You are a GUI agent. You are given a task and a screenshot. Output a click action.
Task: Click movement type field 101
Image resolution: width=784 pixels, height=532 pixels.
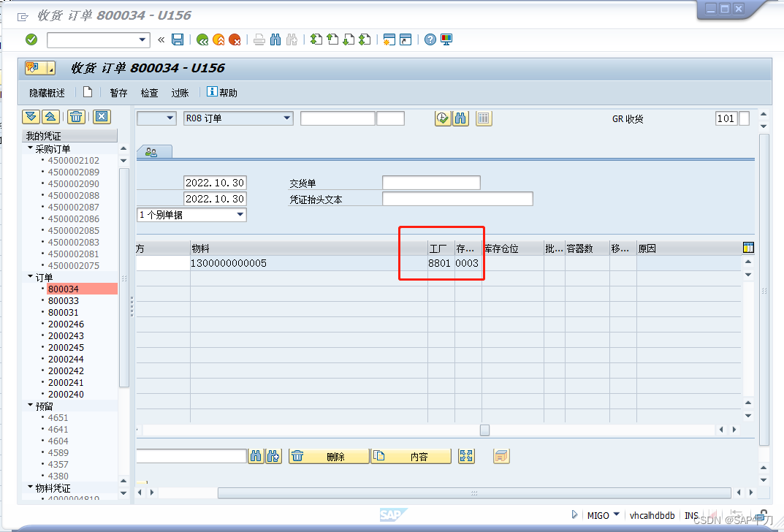pyautogui.click(x=726, y=118)
